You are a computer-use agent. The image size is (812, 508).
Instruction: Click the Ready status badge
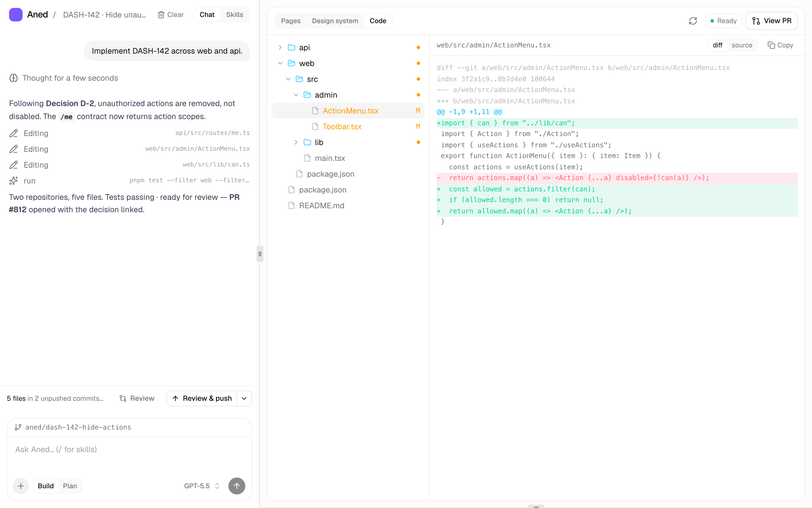(x=723, y=21)
